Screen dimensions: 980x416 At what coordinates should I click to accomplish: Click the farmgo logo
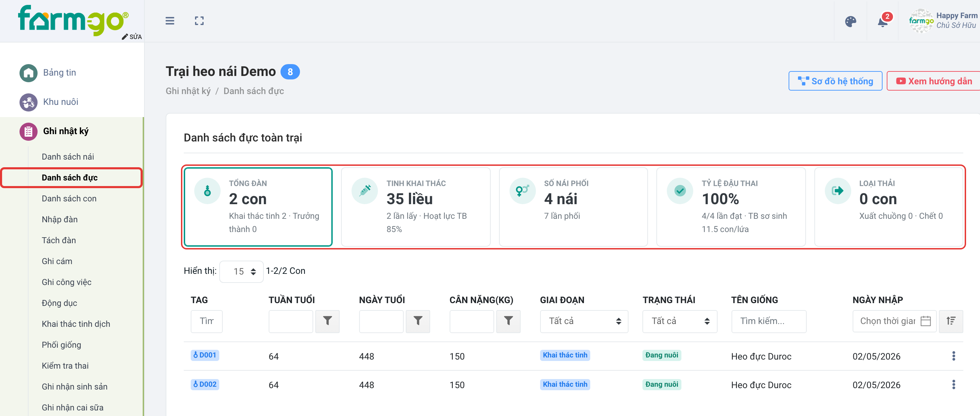tap(73, 20)
